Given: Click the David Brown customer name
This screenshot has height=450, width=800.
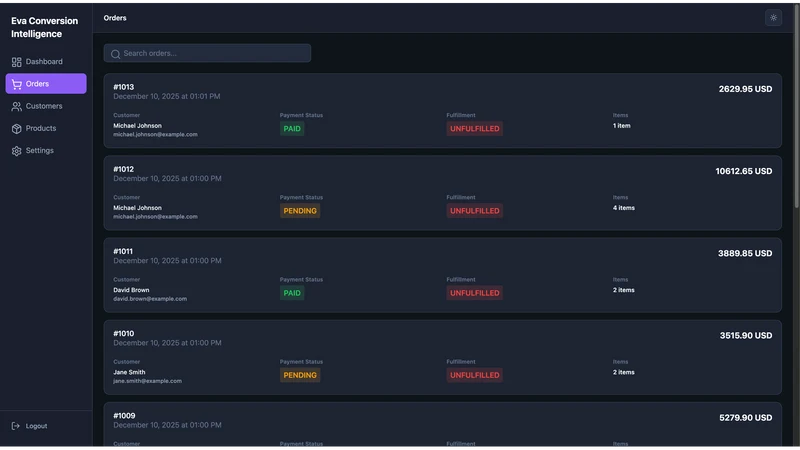Looking at the screenshot, I should pos(131,290).
